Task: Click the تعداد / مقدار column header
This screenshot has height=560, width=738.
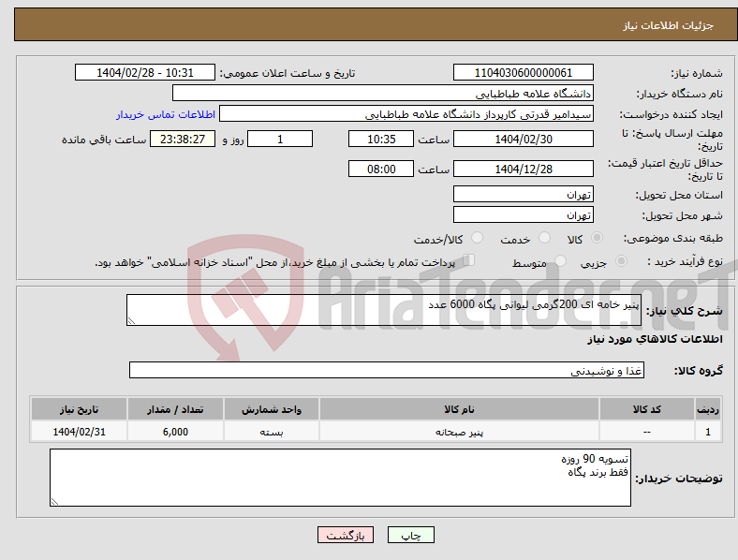Action: [175, 409]
